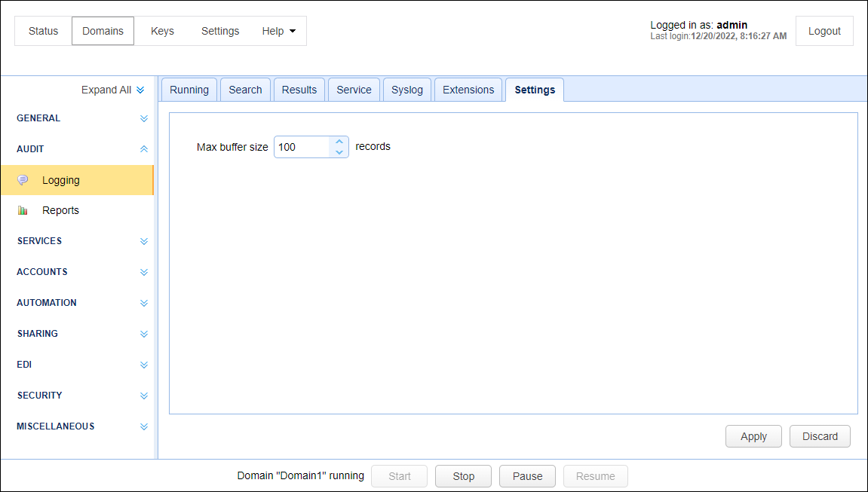Switch to the Extensions tab
868x492 pixels.
pos(468,90)
